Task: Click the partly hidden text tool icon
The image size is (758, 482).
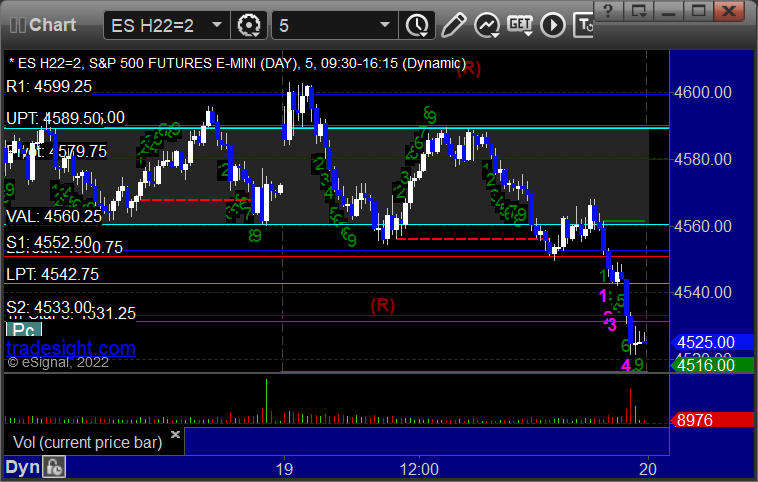Action: point(583,25)
